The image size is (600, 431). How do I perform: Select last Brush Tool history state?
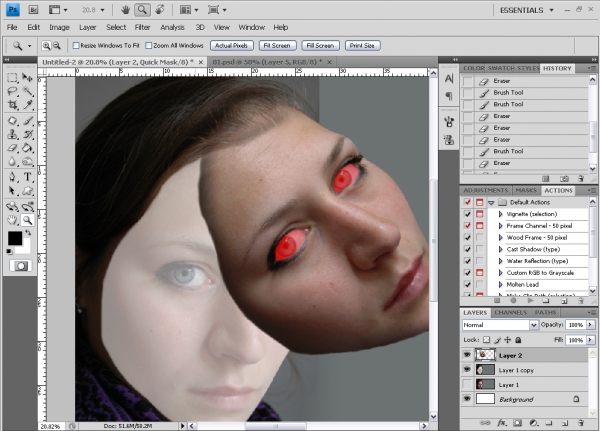tap(525, 152)
